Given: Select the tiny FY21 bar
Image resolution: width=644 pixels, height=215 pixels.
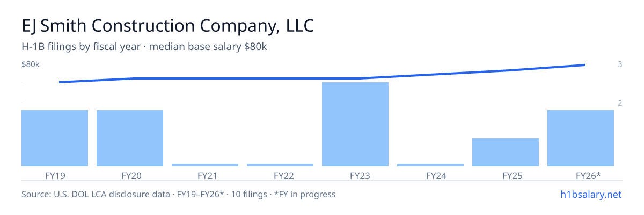Looking at the screenshot, I should [x=205, y=165].
